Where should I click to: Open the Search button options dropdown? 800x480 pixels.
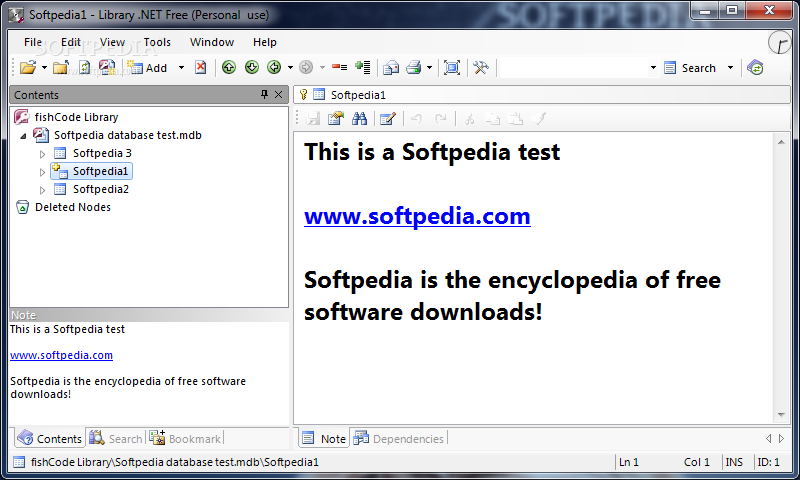pyautogui.click(x=730, y=67)
